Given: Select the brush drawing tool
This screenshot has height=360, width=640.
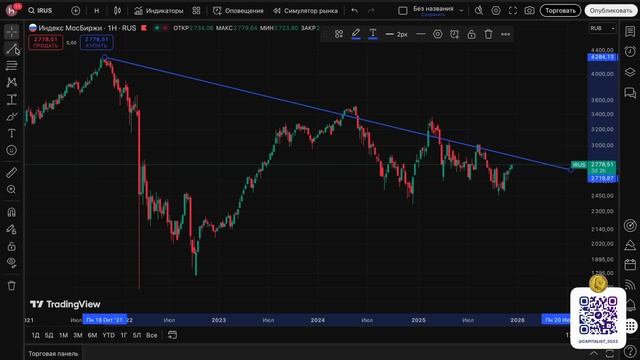Looking at the screenshot, I should point(11,117).
